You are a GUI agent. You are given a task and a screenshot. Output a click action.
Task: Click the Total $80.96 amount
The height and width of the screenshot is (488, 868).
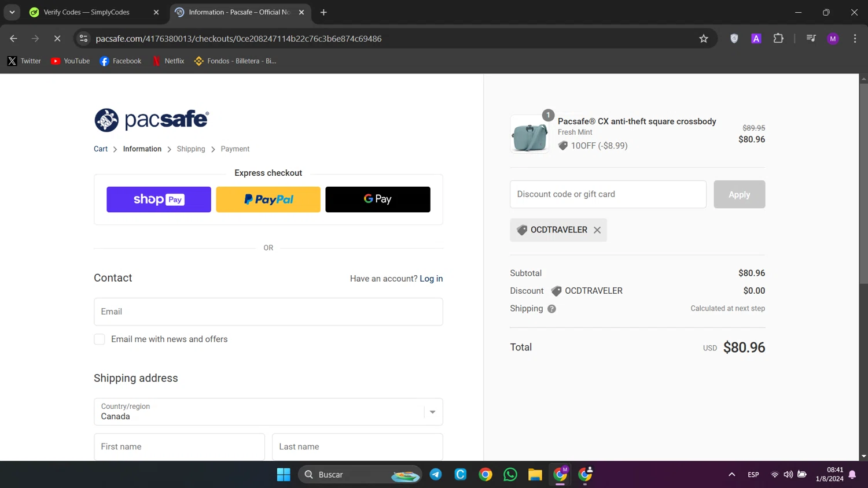pyautogui.click(x=744, y=347)
